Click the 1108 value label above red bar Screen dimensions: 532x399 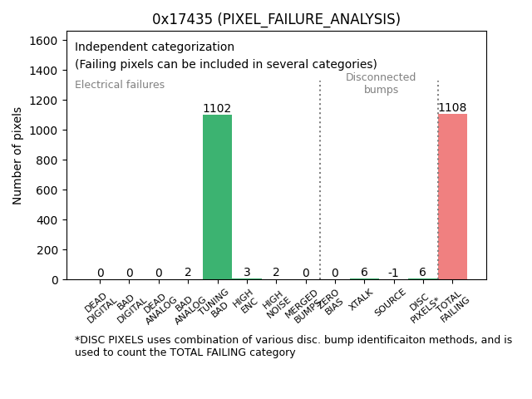(x=452, y=107)
